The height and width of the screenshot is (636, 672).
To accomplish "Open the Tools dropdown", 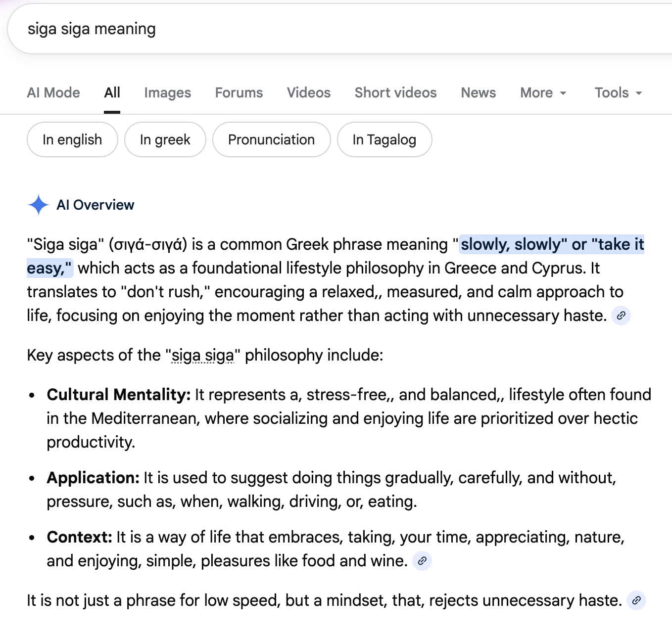I will coord(618,93).
